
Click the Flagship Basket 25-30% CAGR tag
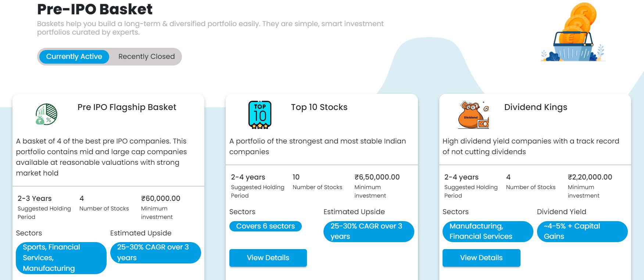[155, 253]
